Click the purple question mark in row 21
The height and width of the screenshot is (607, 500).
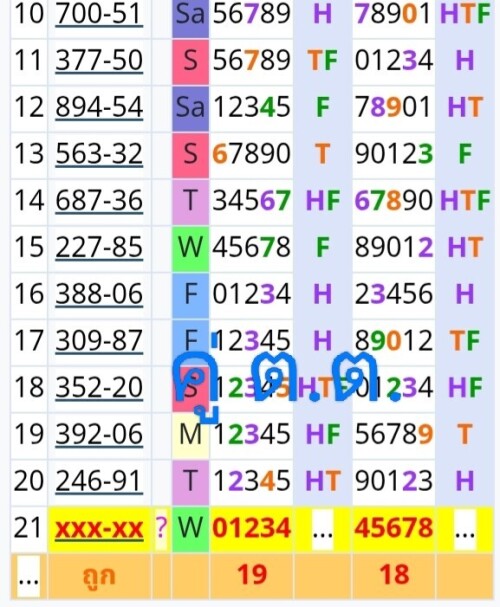(162, 528)
